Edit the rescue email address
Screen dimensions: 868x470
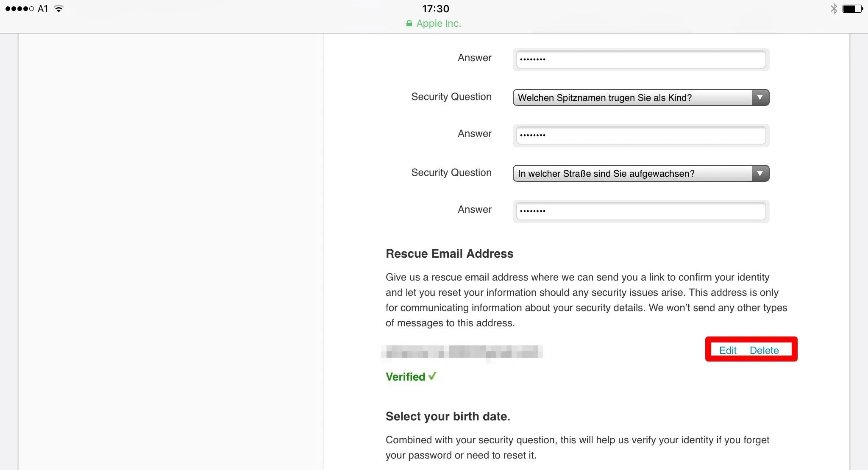[x=728, y=350]
